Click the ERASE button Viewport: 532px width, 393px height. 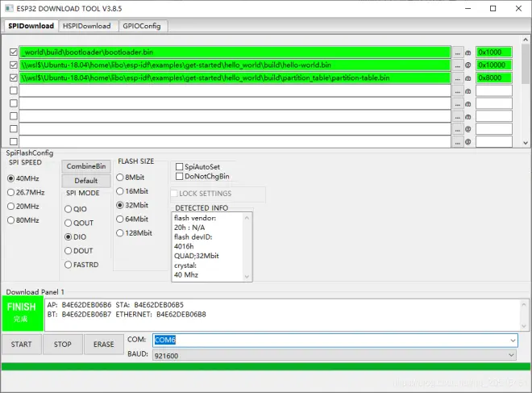point(104,345)
